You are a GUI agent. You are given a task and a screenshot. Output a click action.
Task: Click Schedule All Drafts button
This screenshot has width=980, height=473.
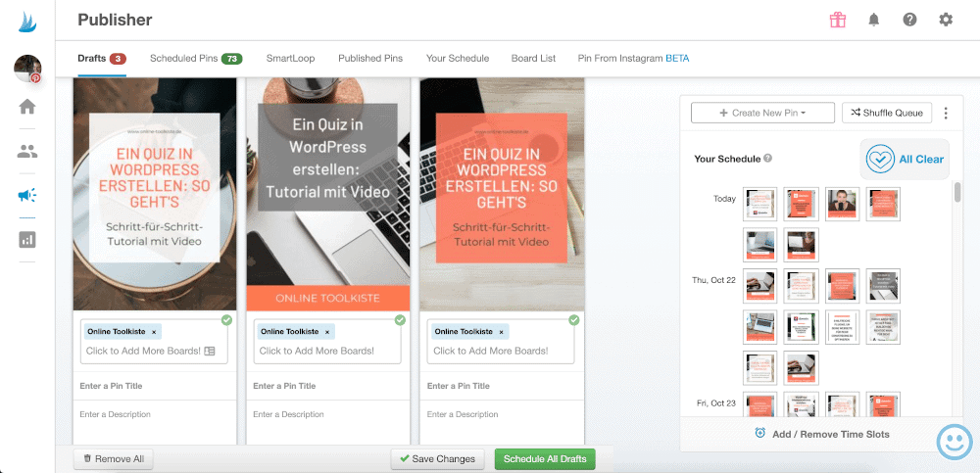(x=544, y=458)
